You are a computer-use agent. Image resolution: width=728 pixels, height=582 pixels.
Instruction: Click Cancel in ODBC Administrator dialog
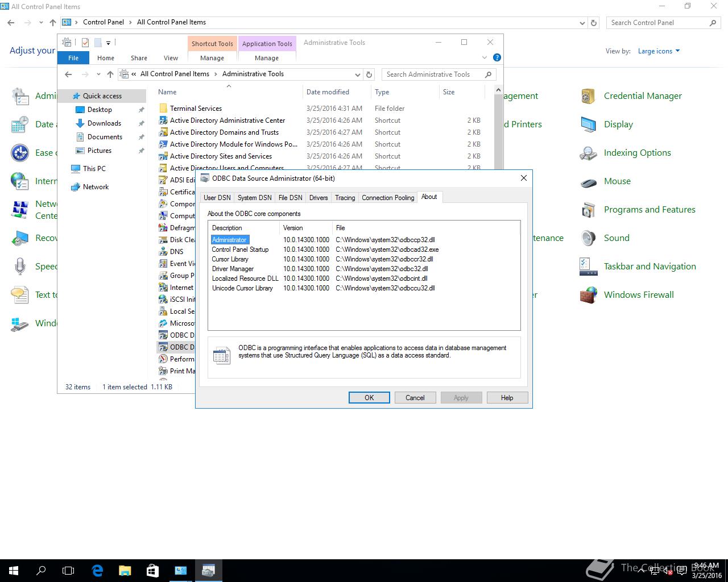pos(415,398)
